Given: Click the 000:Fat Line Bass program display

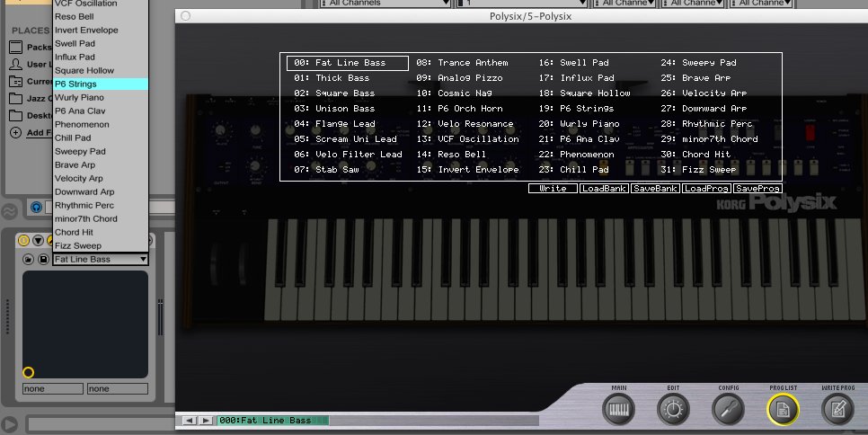Looking at the screenshot, I should coord(272,421).
